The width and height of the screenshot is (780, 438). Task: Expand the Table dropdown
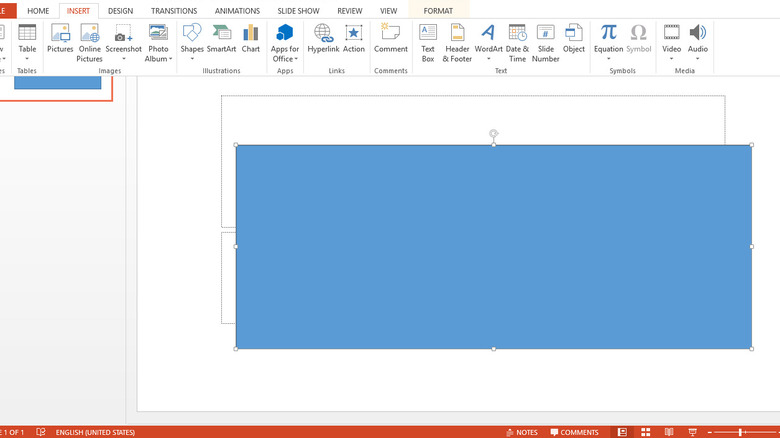pos(27,57)
